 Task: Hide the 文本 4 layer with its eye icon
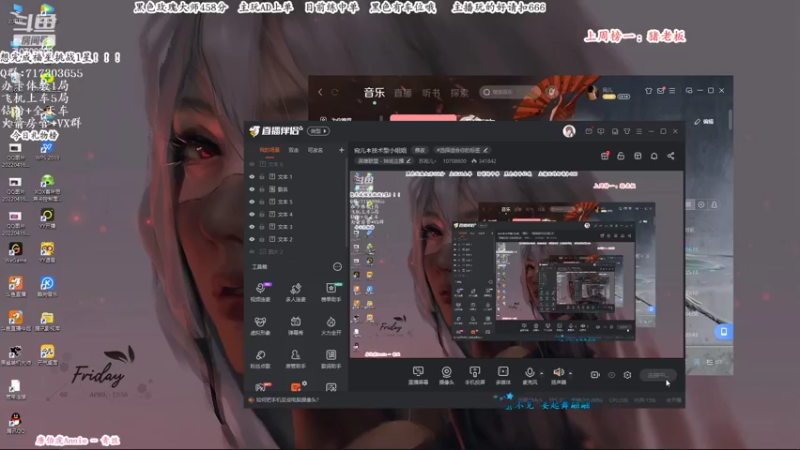click(x=252, y=214)
